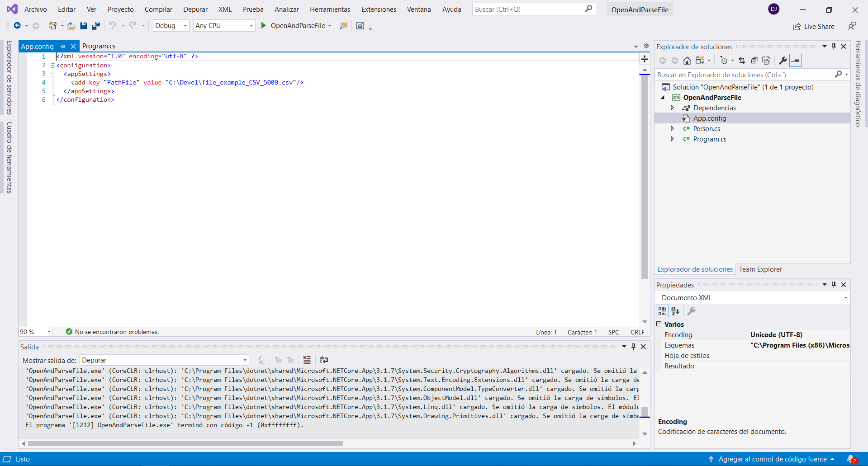Open the 'Mostrar salida de' Depurar dropdown

point(164,360)
